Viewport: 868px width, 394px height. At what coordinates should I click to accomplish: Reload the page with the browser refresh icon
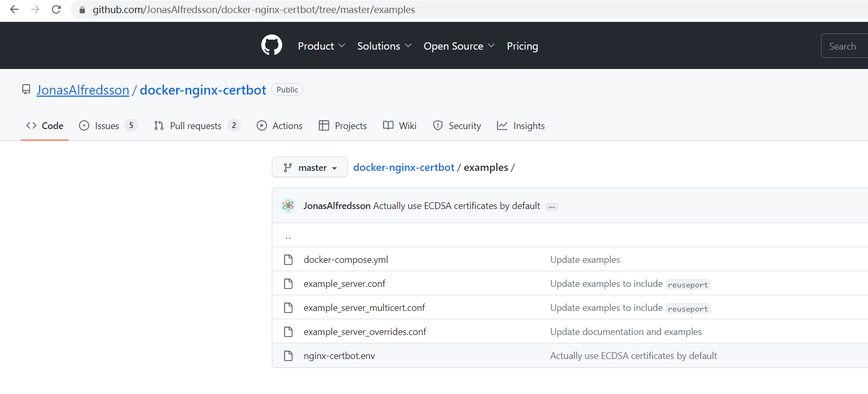(x=56, y=9)
